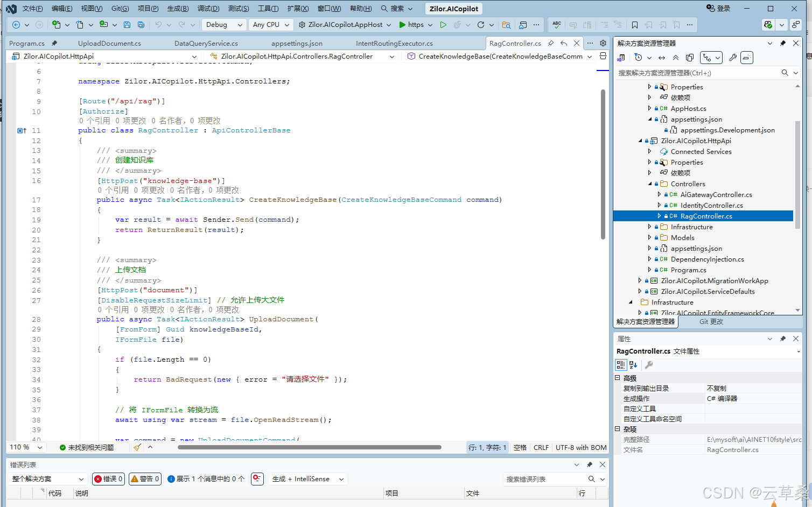Click the code cleanup broom icon

[x=137, y=447]
